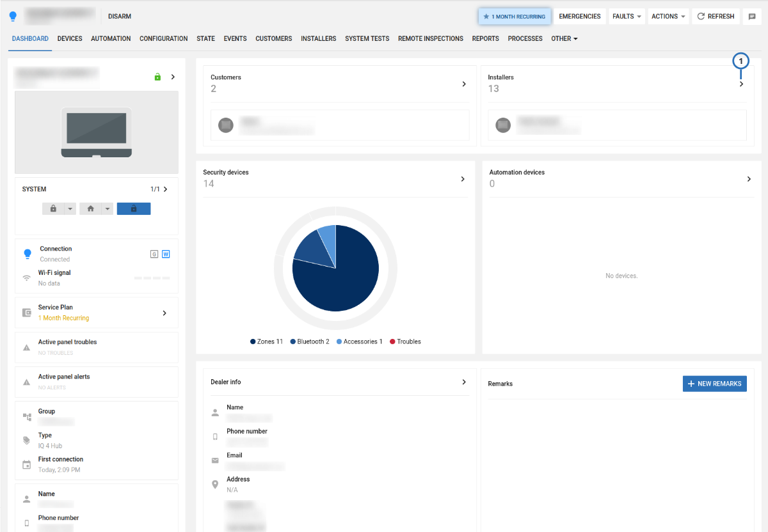
Task: Open the Service Plan details row
Action: pyautogui.click(x=96, y=313)
